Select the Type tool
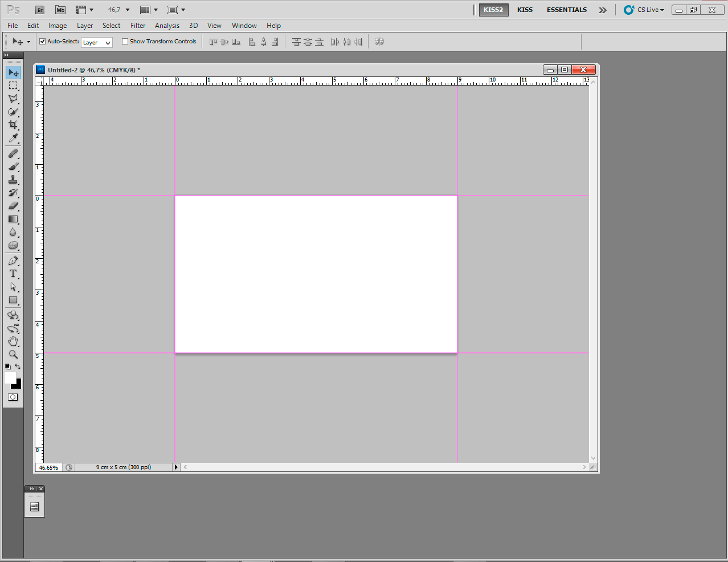 coord(13,274)
